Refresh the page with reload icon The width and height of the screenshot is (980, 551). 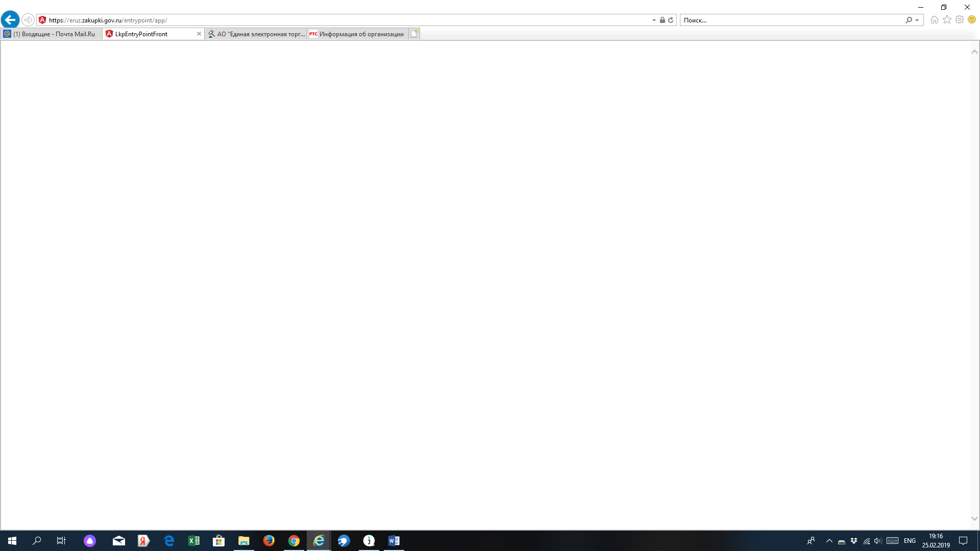tap(671, 20)
